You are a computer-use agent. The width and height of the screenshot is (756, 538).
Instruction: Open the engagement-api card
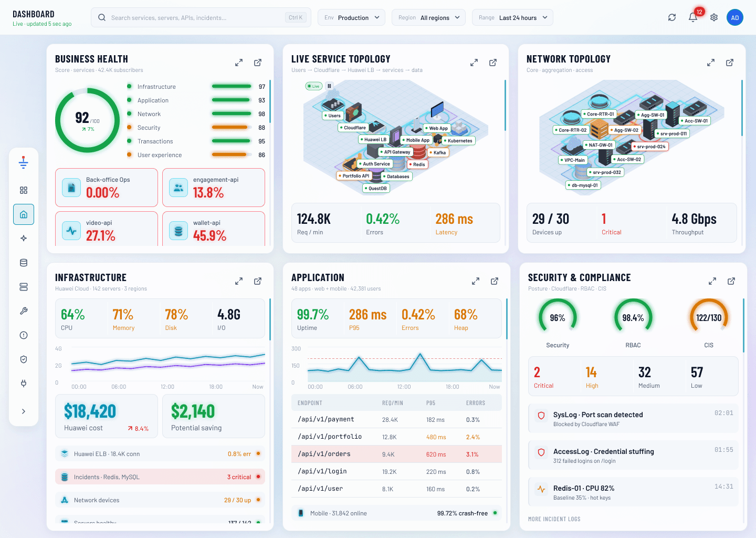click(x=214, y=188)
